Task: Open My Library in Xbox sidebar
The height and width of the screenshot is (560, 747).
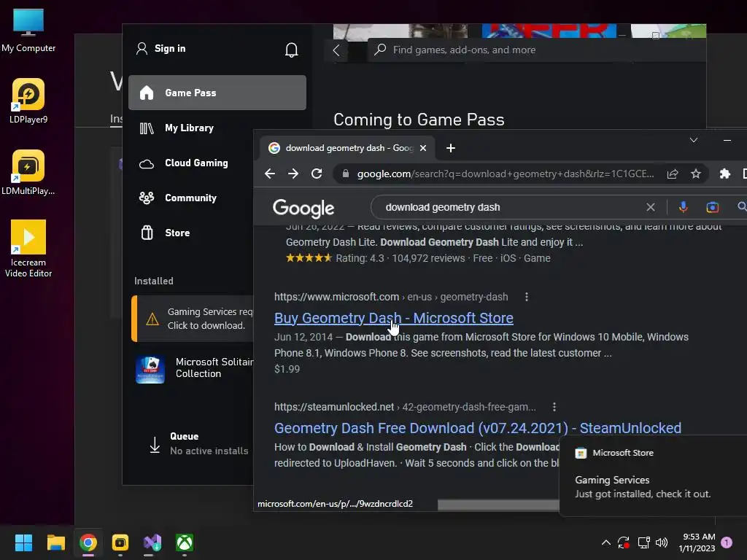Action: coord(189,128)
